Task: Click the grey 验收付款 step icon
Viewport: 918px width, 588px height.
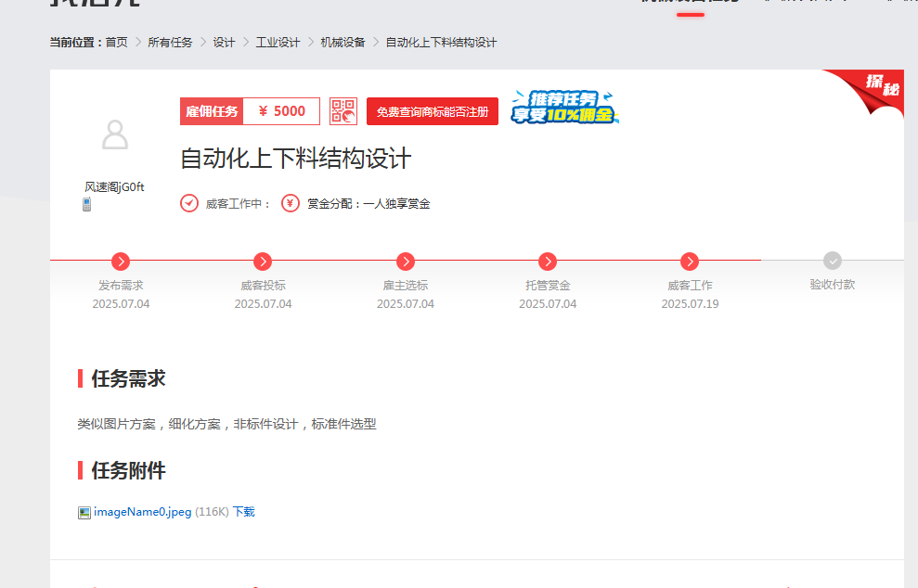Action: click(x=833, y=261)
